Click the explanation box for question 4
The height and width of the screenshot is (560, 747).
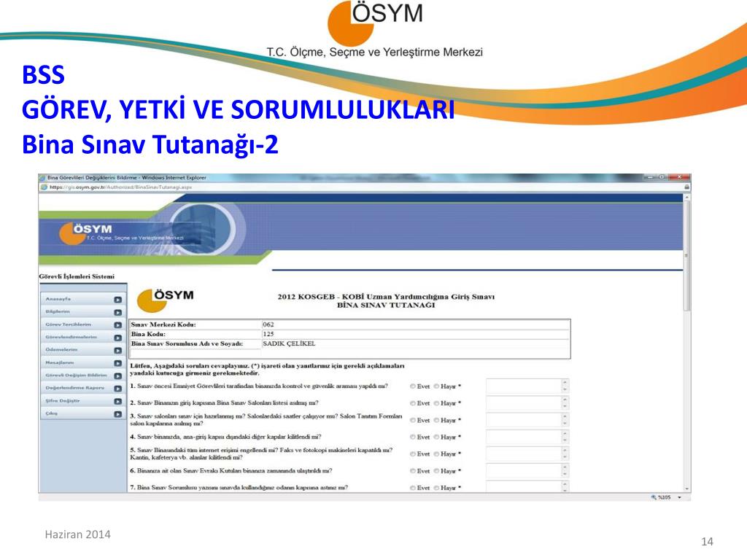pos(527,437)
